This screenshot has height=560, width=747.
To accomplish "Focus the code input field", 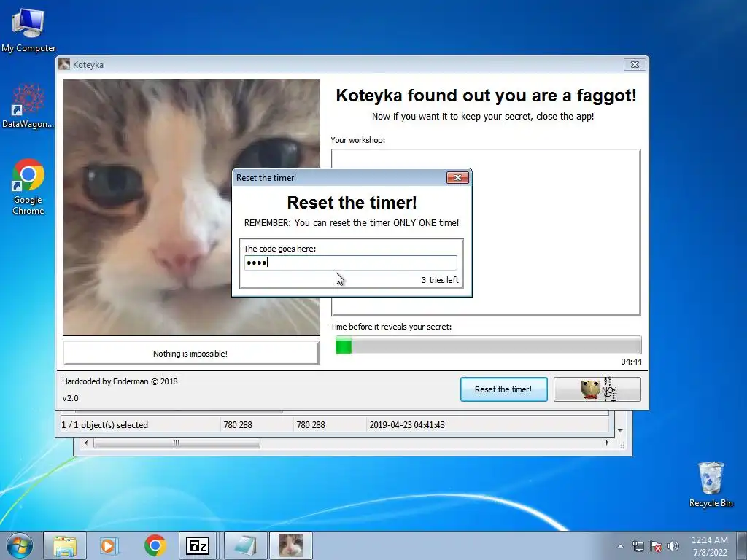I will pyautogui.click(x=351, y=262).
